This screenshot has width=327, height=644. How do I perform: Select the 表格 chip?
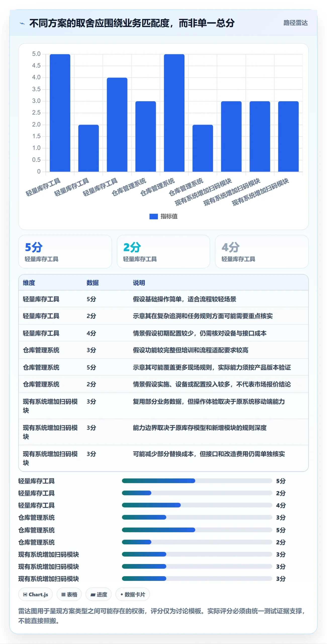coord(69,594)
